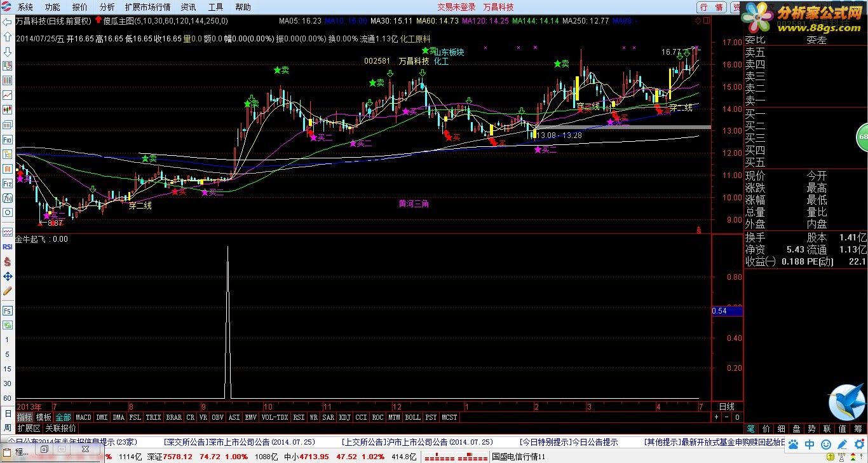The image size is (868, 463).
Task: Select the 筹 tab in quote panel
Action: pyautogui.click(x=857, y=429)
